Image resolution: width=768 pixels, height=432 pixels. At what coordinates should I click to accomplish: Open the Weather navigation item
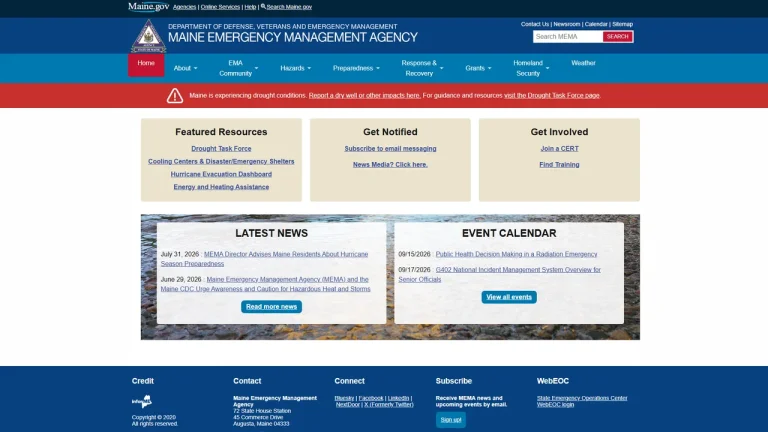pyautogui.click(x=583, y=63)
